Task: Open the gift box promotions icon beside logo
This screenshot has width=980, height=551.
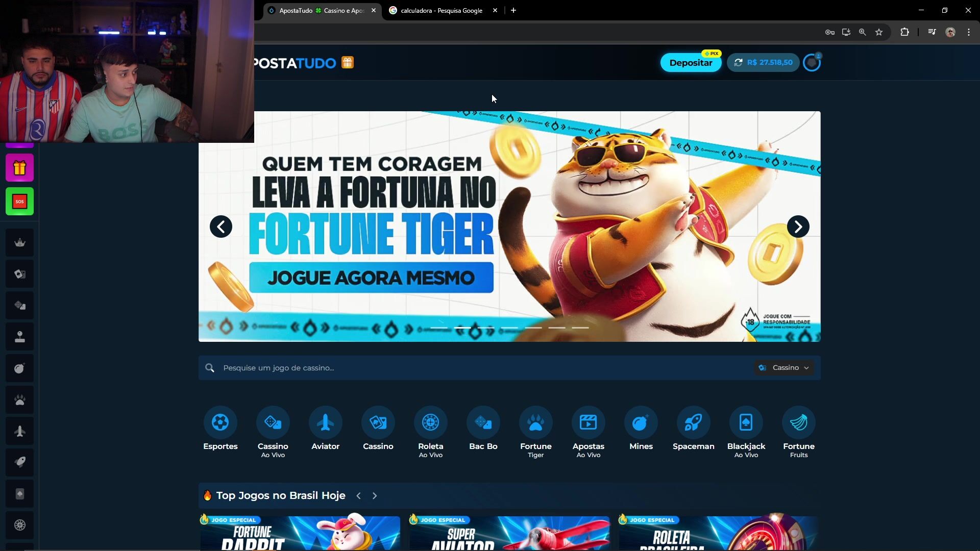Action: pyautogui.click(x=348, y=62)
